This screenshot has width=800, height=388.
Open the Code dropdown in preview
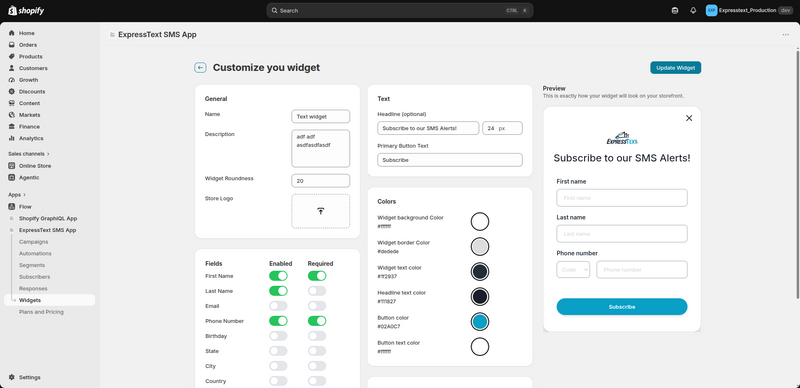coord(573,270)
